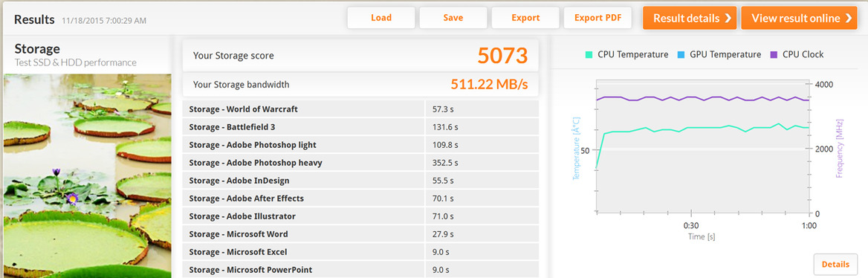868x278 pixels.
Task: Export the result data
Action: point(525,18)
